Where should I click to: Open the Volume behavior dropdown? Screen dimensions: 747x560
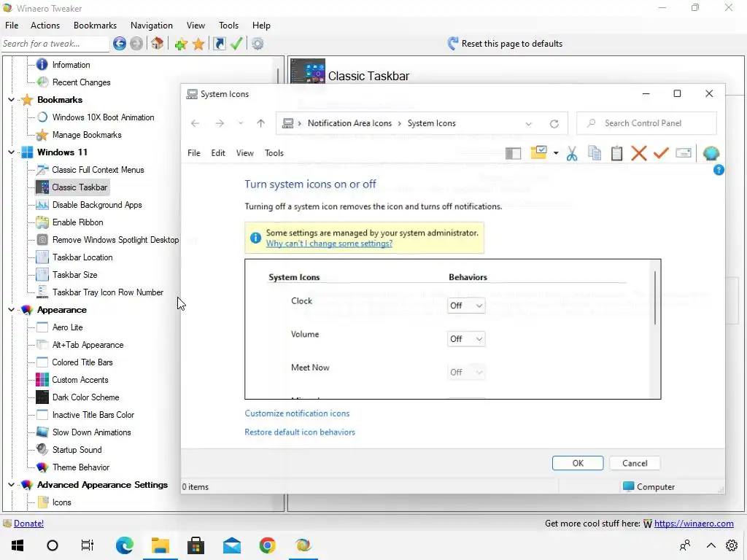466,339
